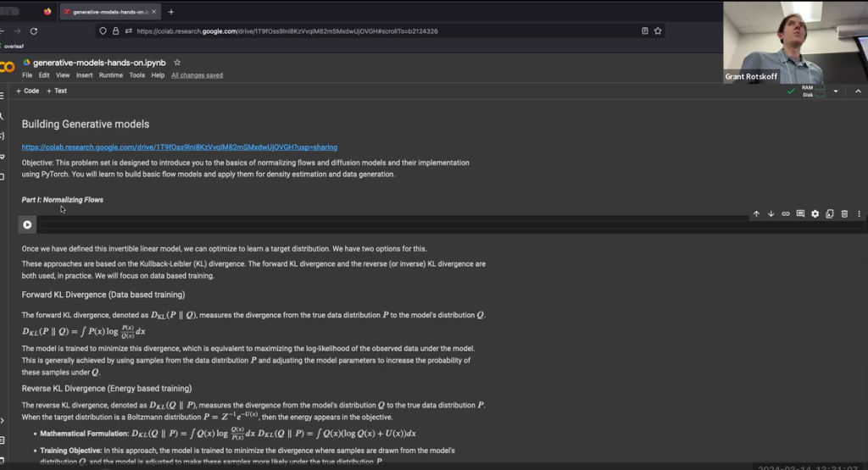Add a new Code cell
The width and height of the screenshot is (868, 470).
coord(28,91)
